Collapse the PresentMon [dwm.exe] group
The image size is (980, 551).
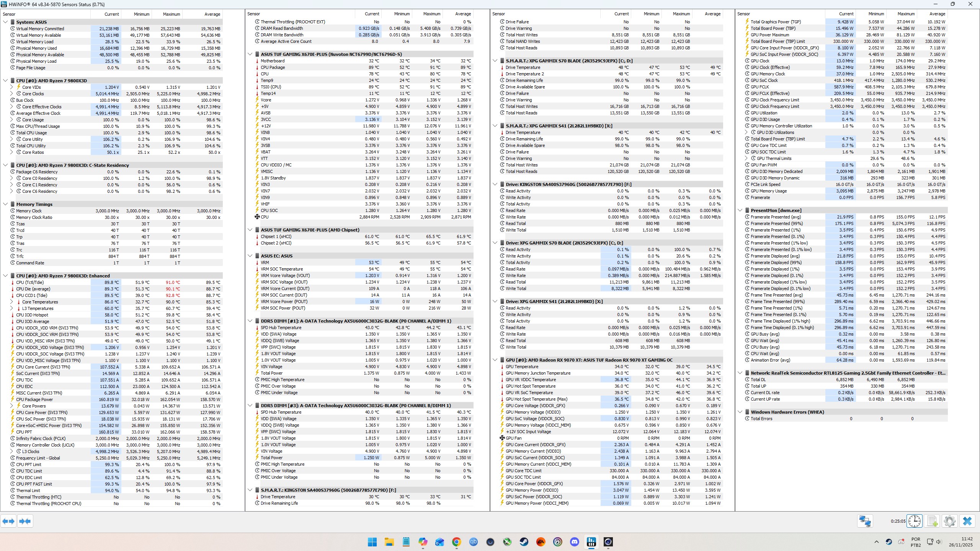pyautogui.click(x=740, y=210)
